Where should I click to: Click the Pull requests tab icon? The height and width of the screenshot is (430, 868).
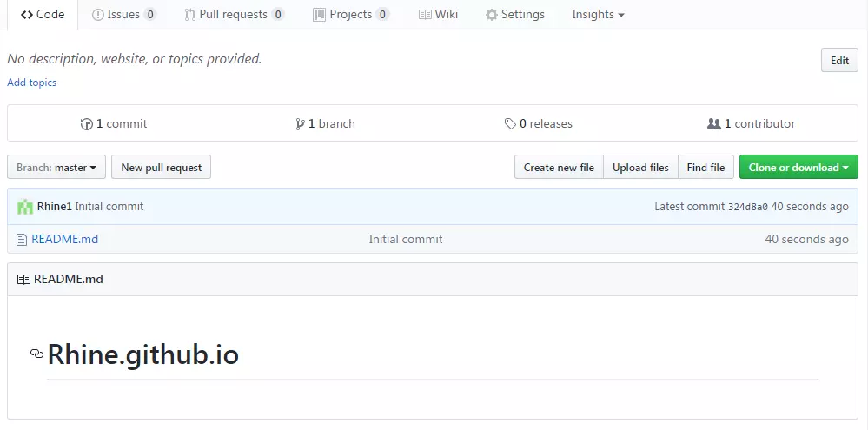coord(190,15)
